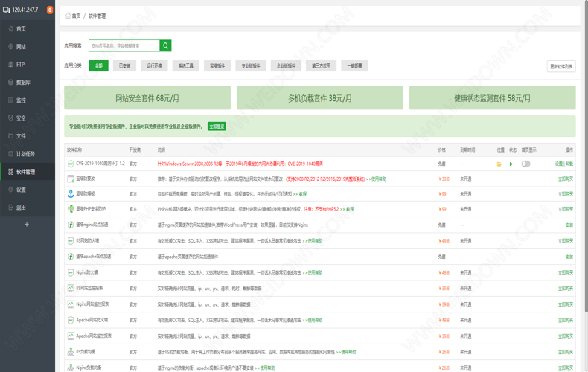This screenshot has width=588, height=372.
Task: Focus the 应用搜索 input field
Action: click(x=124, y=45)
